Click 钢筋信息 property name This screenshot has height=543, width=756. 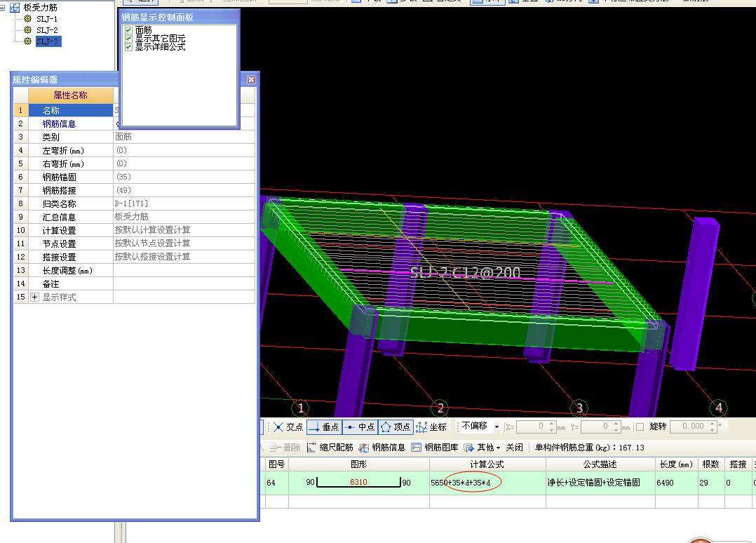(59, 124)
